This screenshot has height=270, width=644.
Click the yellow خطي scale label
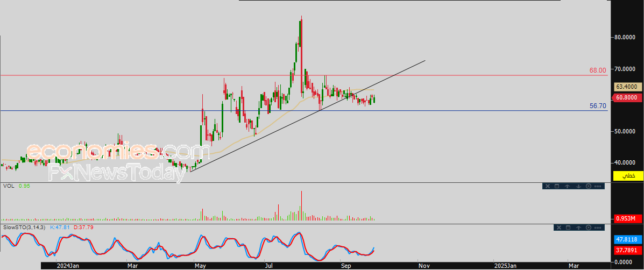628,176
